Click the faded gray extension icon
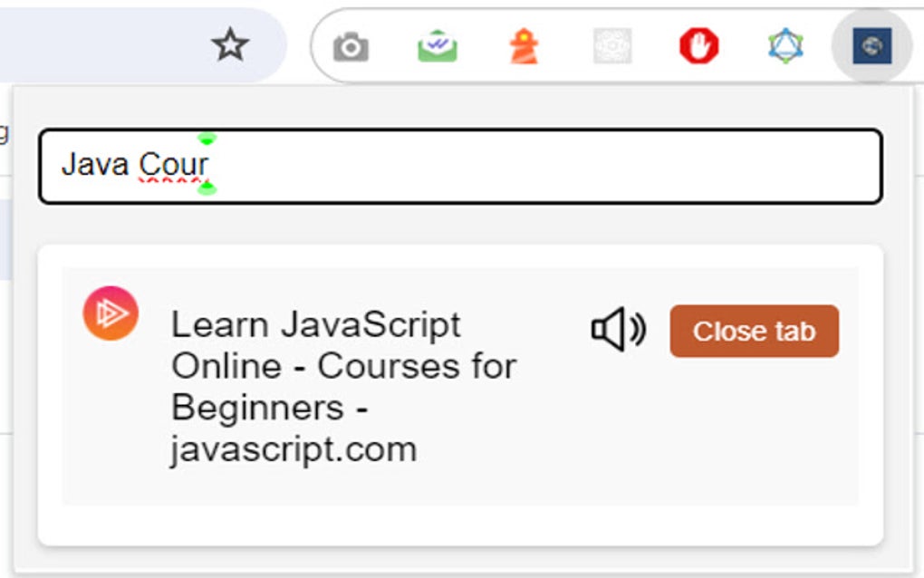924x578 pixels. (611, 46)
